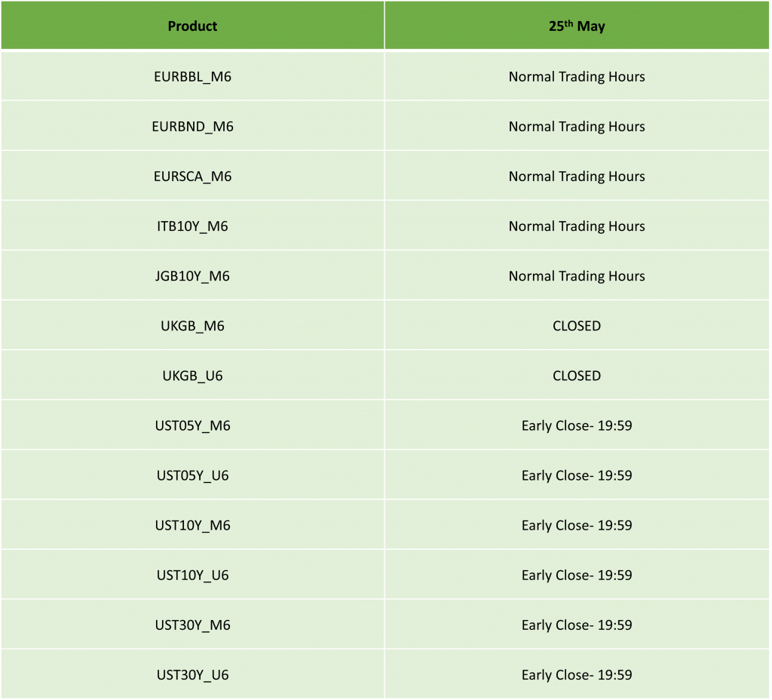The width and height of the screenshot is (772, 700).
Task: Click the Product column header
Action: [192, 26]
